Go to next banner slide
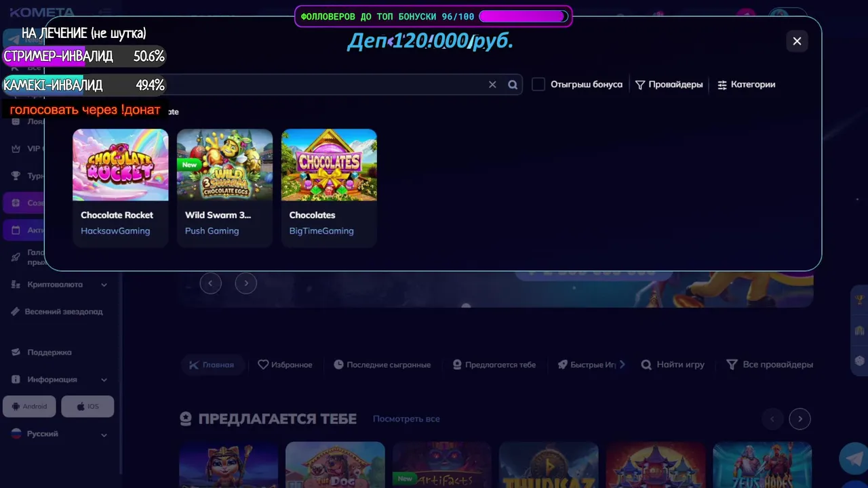This screenshot has width=868, height=488. pyautogui.click(x=246, y=283)
